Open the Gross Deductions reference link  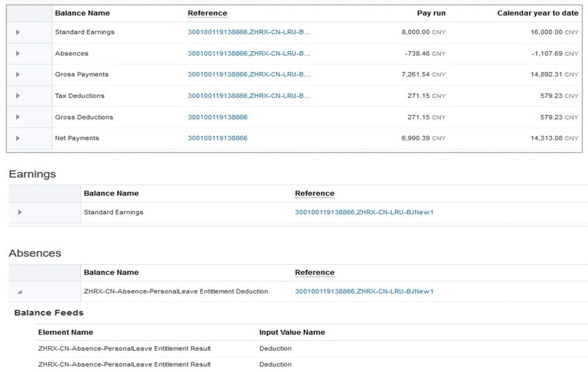coord(217,117)
